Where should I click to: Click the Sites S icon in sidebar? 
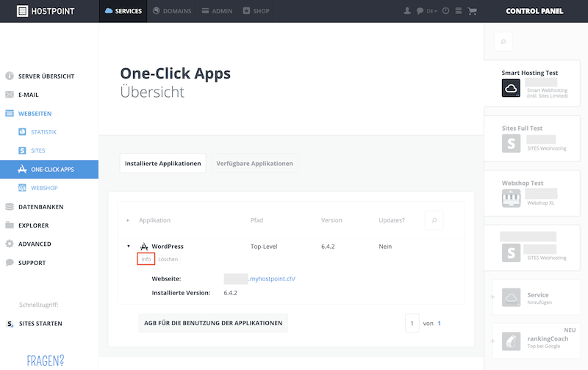point(22,150)
